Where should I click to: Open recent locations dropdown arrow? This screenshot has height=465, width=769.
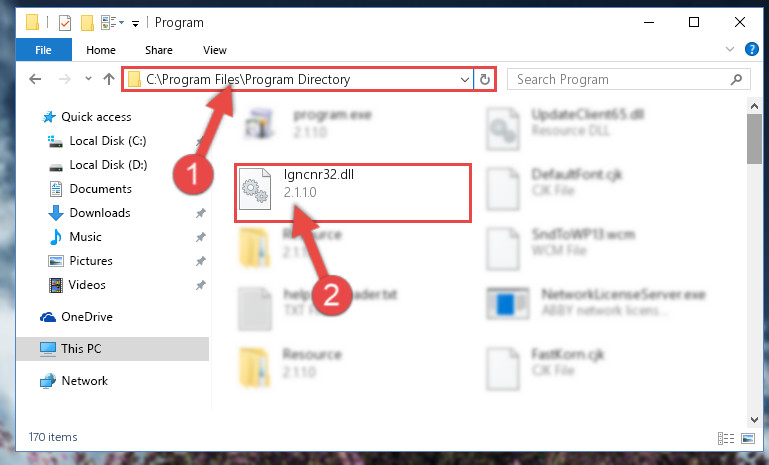point(88,78)
